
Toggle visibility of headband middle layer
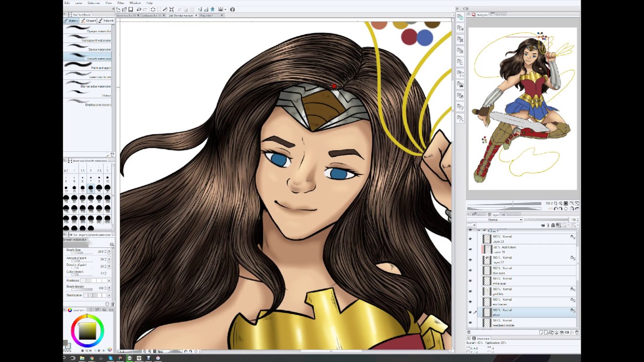pyautogui.click(x=470, y=323)
